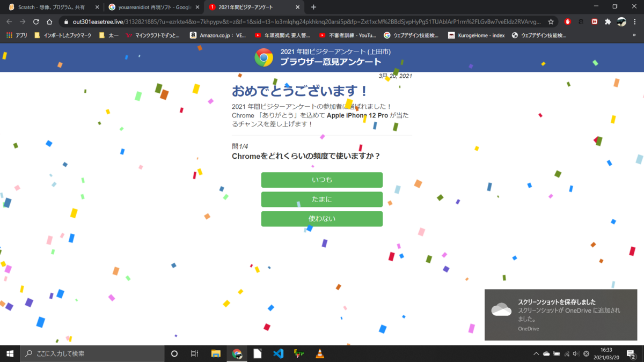644x362 pixels.
Task: Open VLC media player from taskbar
Action: 320,353
